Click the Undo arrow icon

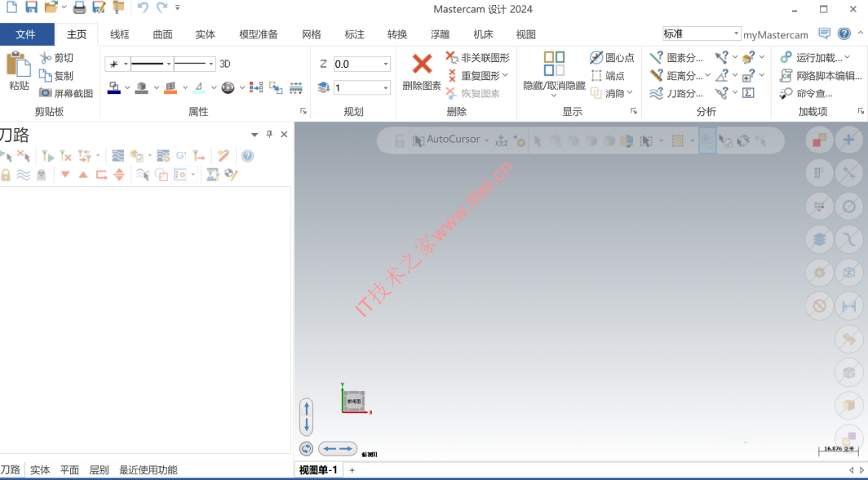(143, 7)
